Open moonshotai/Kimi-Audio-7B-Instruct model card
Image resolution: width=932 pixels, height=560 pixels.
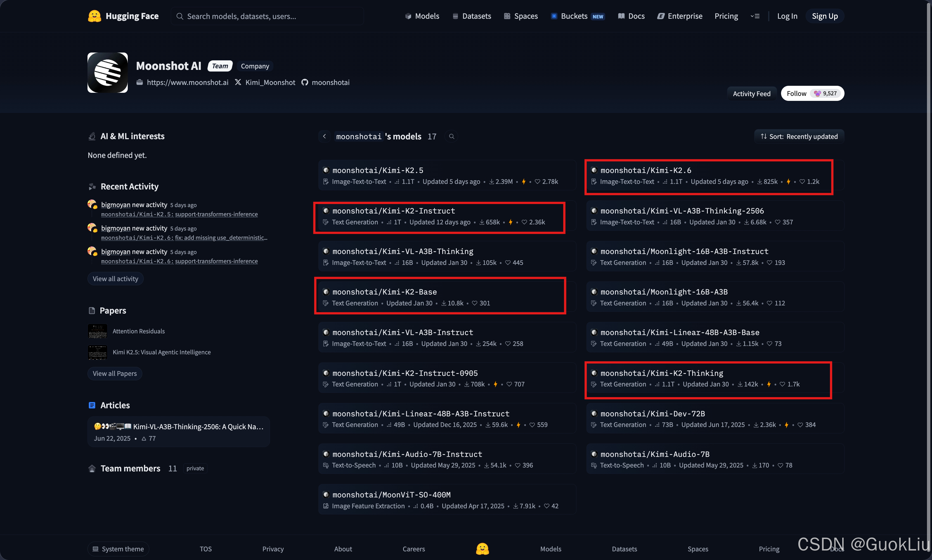(447, 459)
